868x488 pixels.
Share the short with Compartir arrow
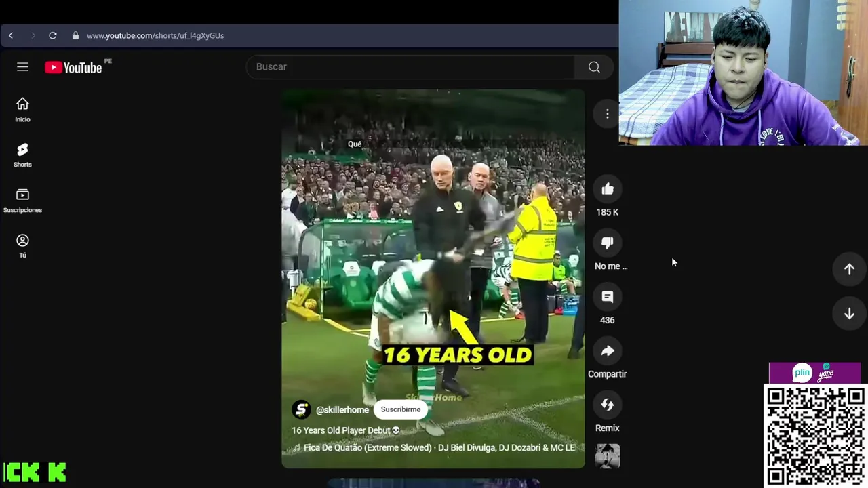[608, 350]
